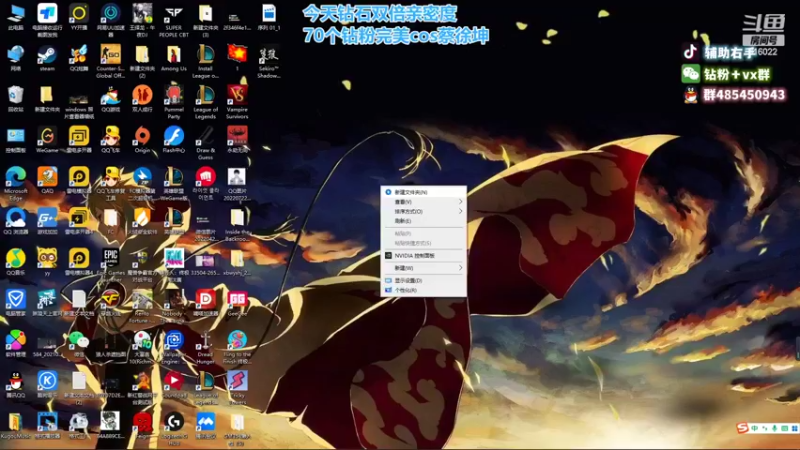Choose 显示设置(D) in the context menu
800x450 pixels.
pos(423,281)
